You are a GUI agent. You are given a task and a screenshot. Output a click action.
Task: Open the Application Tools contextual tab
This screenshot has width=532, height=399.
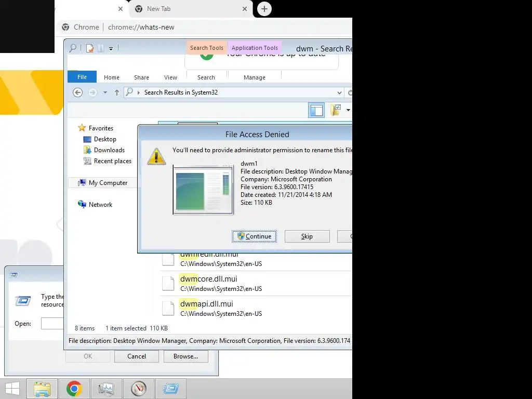(x=255, y=48)
